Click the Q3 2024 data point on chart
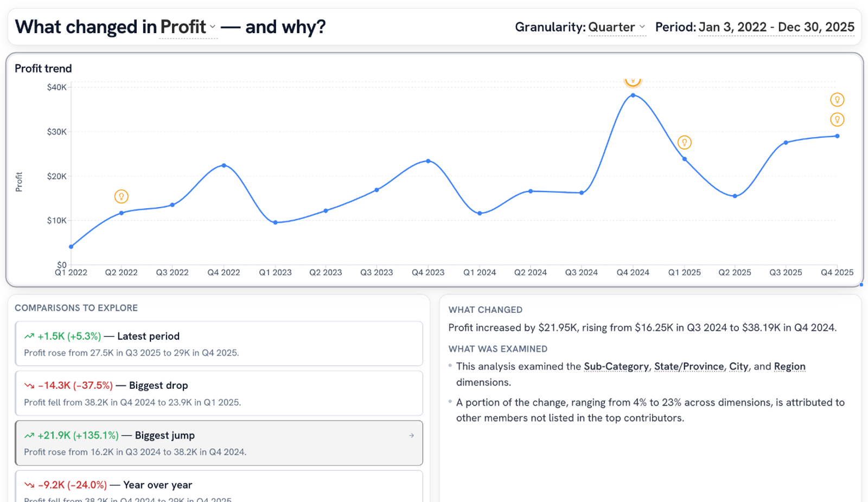 (x=582, y=192)
